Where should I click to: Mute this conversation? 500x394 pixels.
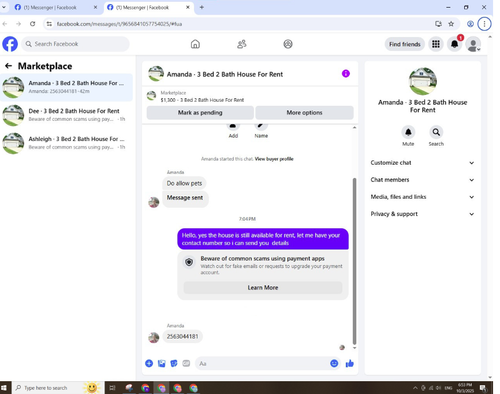tap(408, 132)
